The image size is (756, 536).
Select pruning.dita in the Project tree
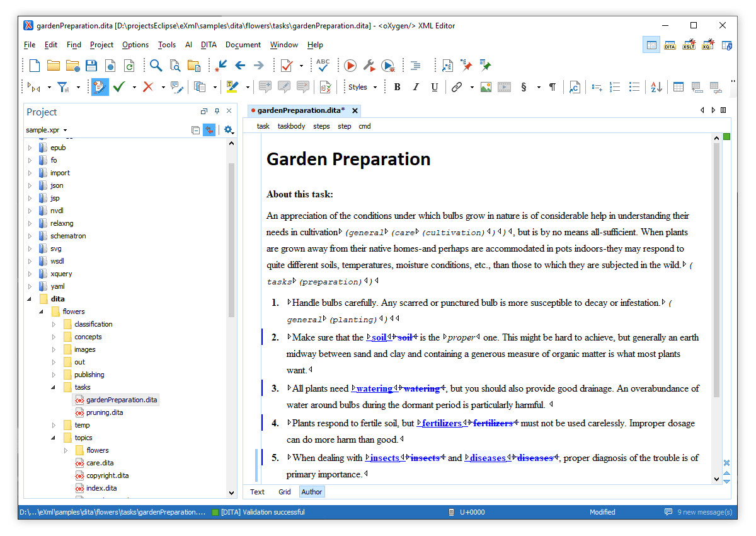point(105,412)
